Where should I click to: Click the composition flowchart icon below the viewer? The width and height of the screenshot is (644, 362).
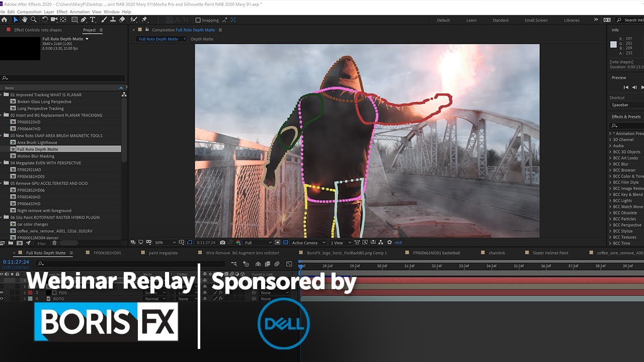pos(381,243)
